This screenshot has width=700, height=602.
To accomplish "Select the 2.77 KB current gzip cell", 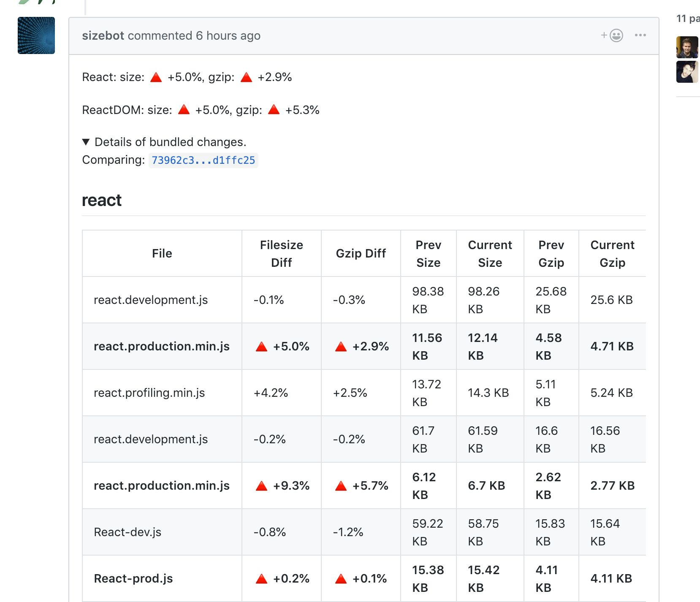I will tap(612, 485).
